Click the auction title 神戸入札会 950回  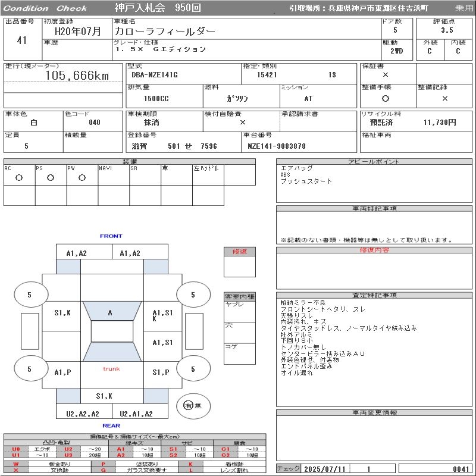coord(158,8)
